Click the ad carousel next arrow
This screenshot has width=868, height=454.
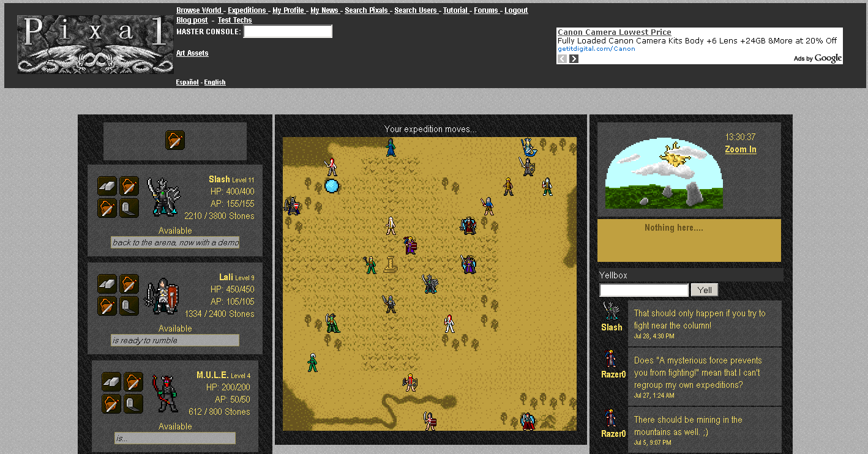pyautogui.click(x=574, y=58)
